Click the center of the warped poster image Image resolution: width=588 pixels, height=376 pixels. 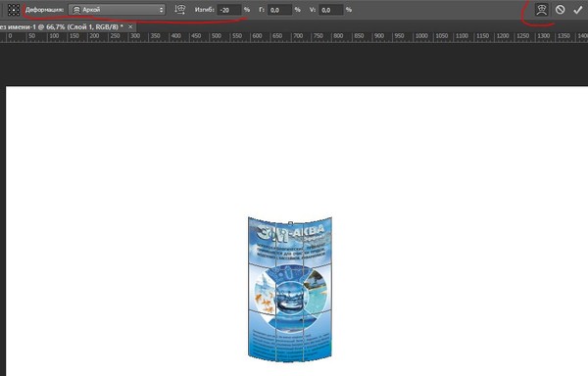coord(290,289)
